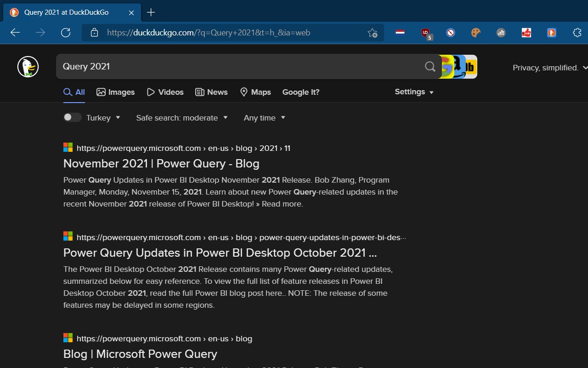Click the Google shortcut icon beside search box
The width and height of the screenshot is (588, 368).
(x=447, y=67)
